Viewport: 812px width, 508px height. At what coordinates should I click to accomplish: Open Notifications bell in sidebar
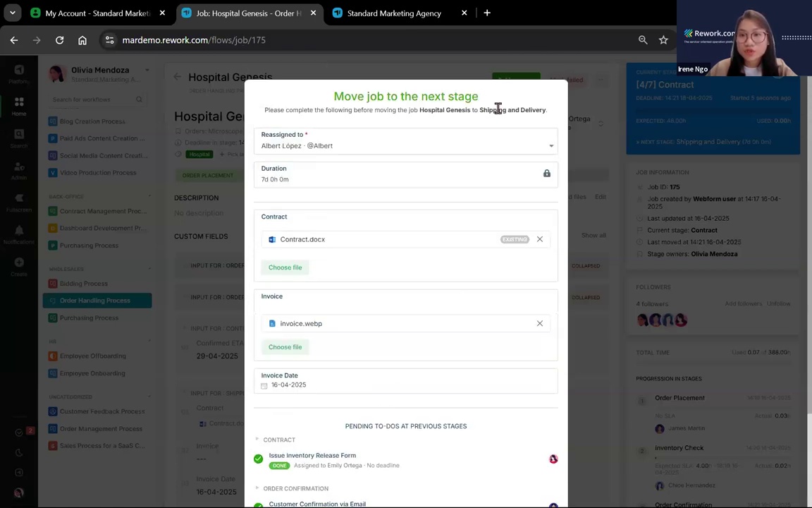tap(19, 235)
